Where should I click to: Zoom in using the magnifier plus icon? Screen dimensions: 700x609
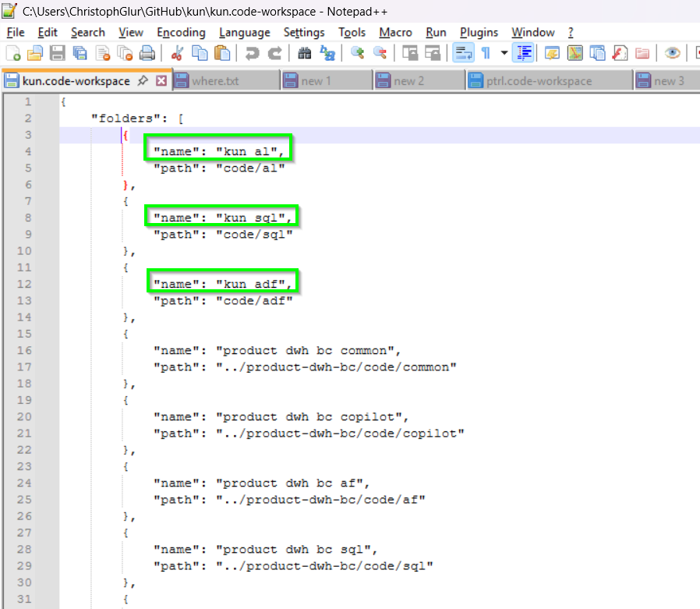(357, 53)
